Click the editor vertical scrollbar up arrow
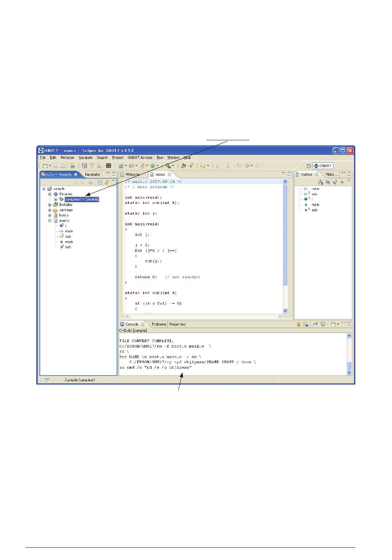The height and width of the screenshot is (560, 392). click(x=285, y=182)
